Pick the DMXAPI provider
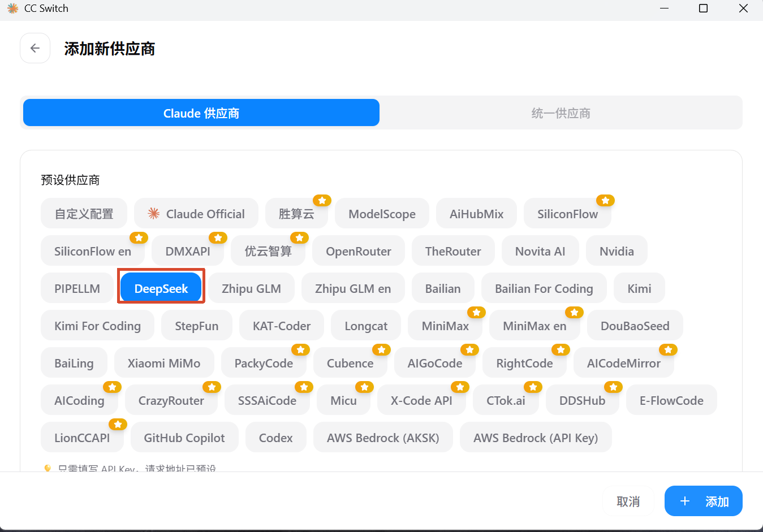Screen dimensions: 763x532 (x=188, y=251)
